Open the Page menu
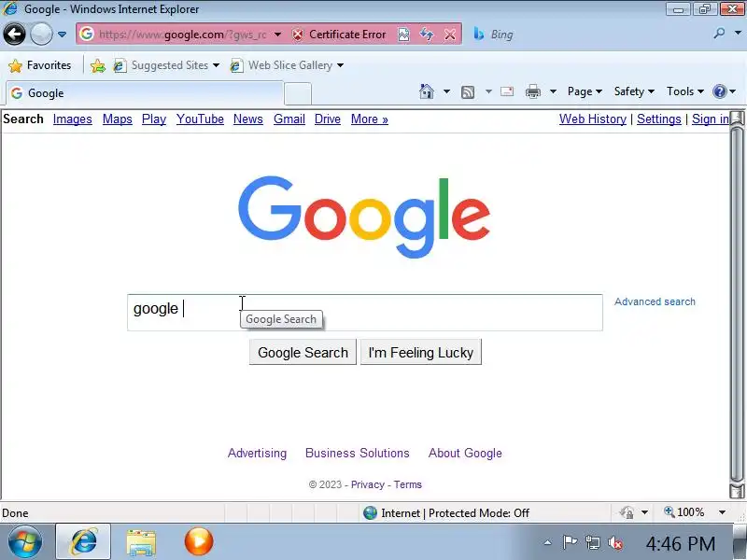The height and width of the screenshot is (560, 747). point(585,91)
